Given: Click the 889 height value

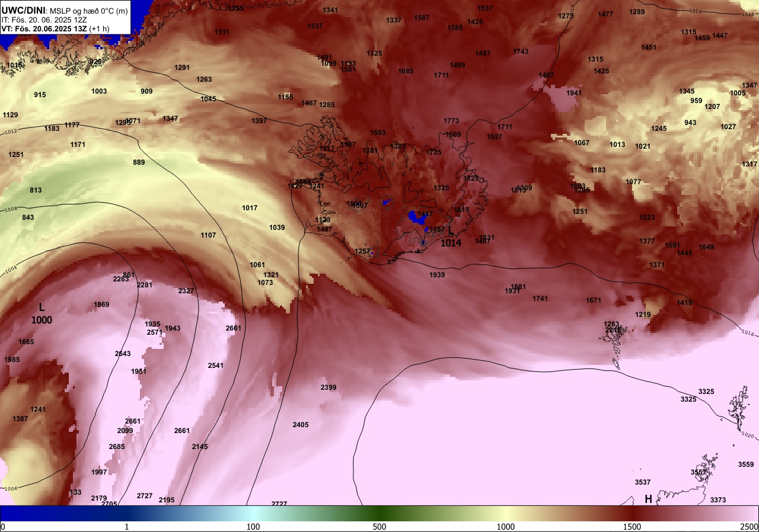Looking at the screenshot, I should (x=139, y=162).
